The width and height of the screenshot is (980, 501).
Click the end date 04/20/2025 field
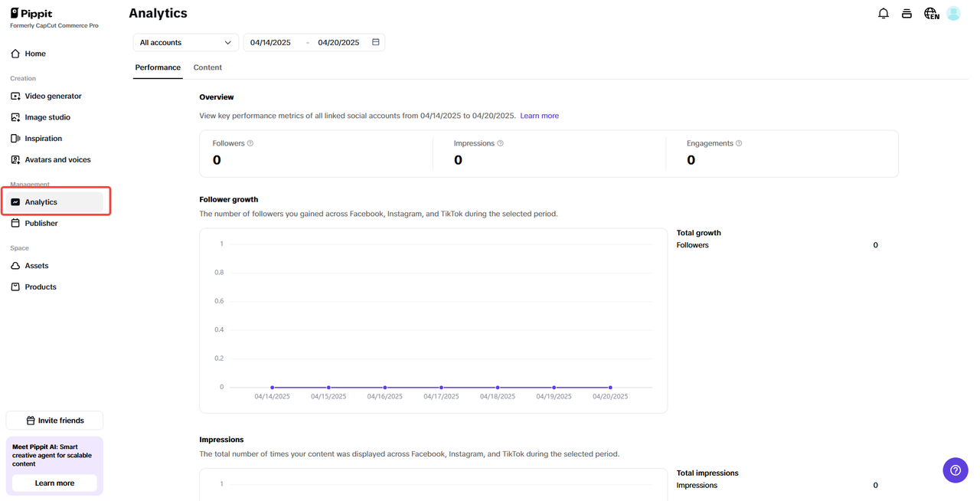pyautogui.click(x=338, y=42)
